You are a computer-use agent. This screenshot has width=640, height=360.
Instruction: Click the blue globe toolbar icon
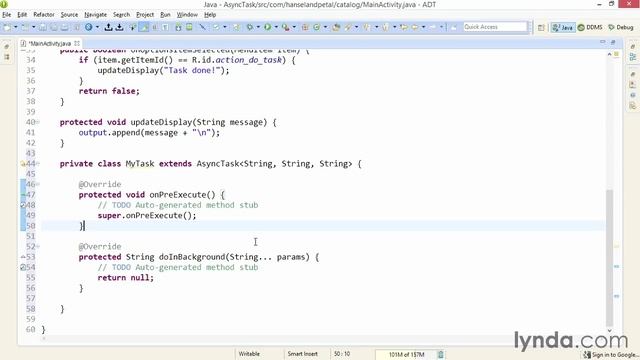(89, 27)
